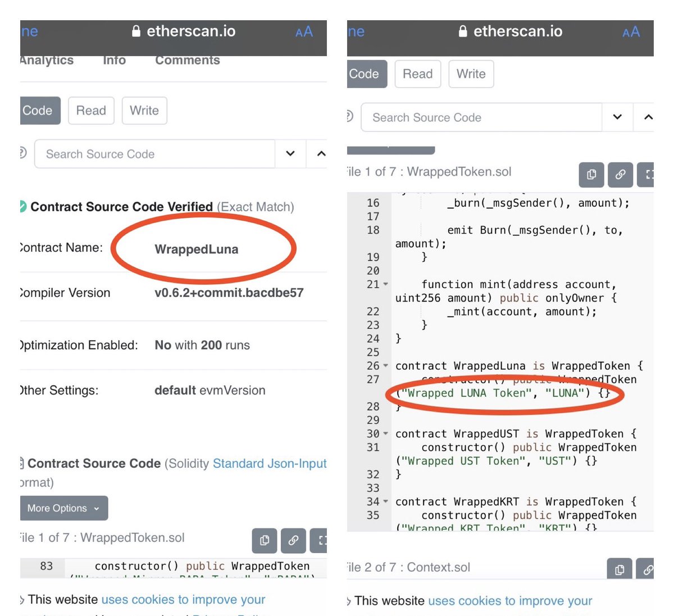Toggle fullscreen for WrappedToken.sol in left screenshot

pyautogui.click(x=319, y=540)
